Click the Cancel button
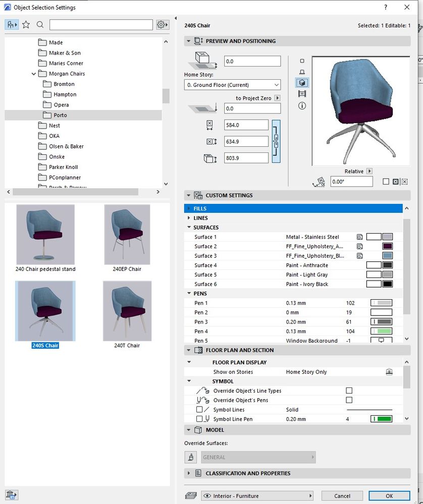Screen dimensions: 423x504 342,495
